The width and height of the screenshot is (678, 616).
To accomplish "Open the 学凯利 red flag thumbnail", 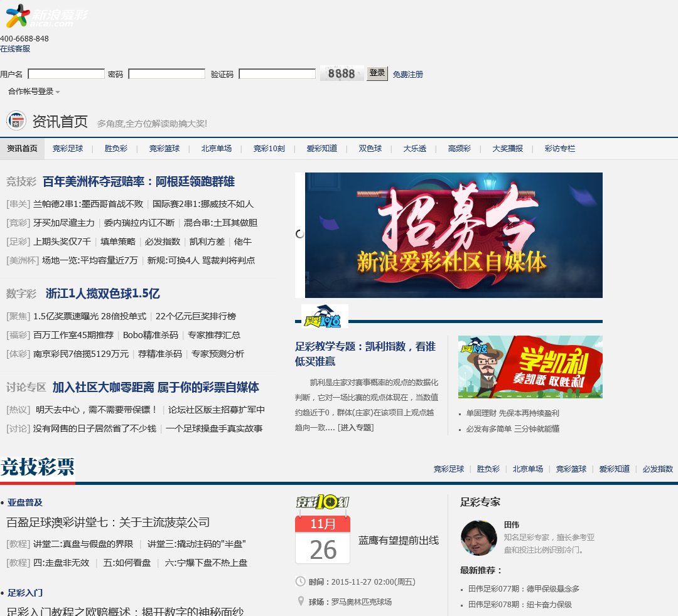I will coord(530,367).
